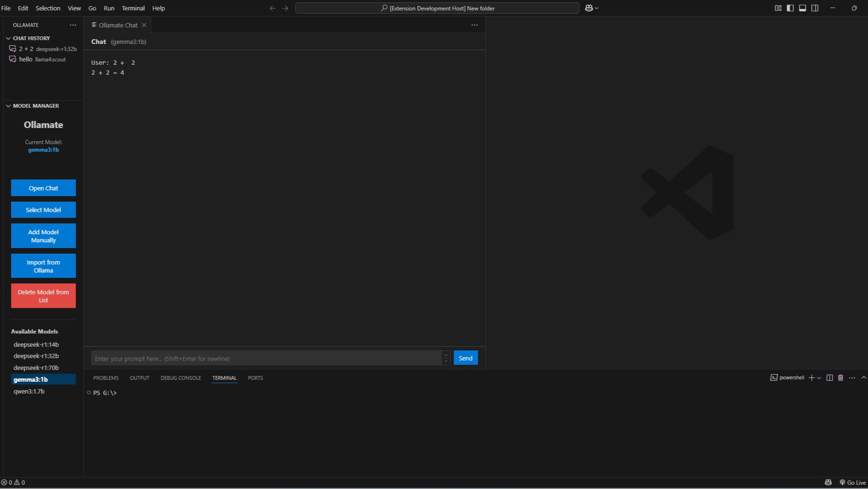The width and height of the screenshot is (868, 489).
Task: Select model deepseek-r1:70b
Action: [x=43, y=368]
